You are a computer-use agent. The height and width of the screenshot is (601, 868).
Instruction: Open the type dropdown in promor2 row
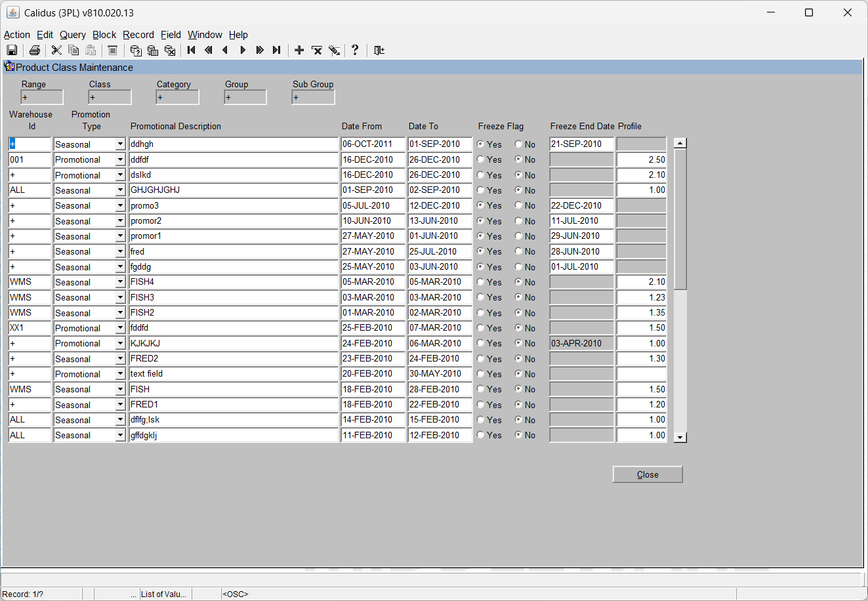[x=120, y=221]
